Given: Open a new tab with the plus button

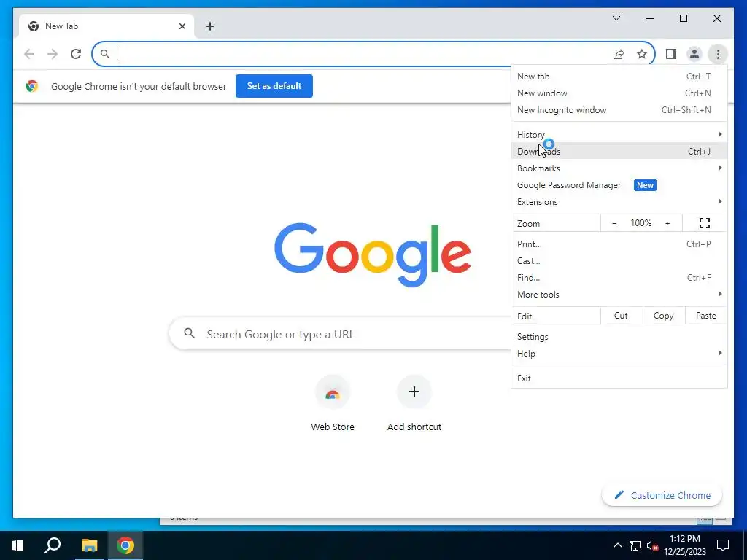Looking at the screenshot, I should 210,26.
